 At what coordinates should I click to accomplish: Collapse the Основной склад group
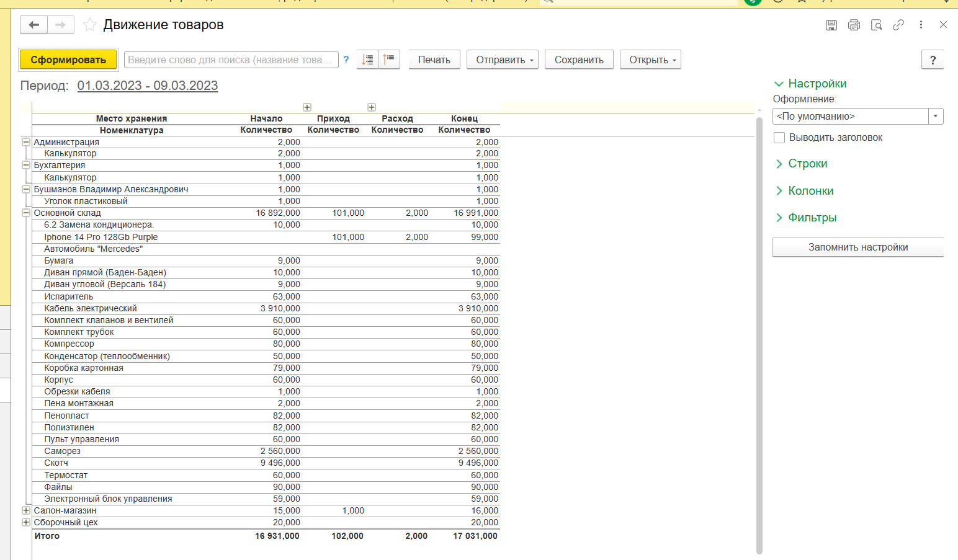pos(26,213)
